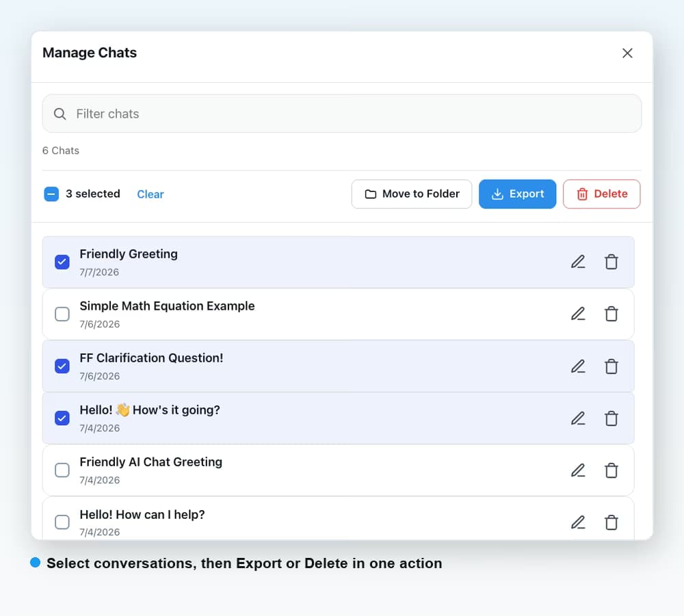Edit Simple Math Equation Example chat title
Image resolution: width=684 pixels, height=616 pixels.
pyautogui.click(x=578, y=314)
